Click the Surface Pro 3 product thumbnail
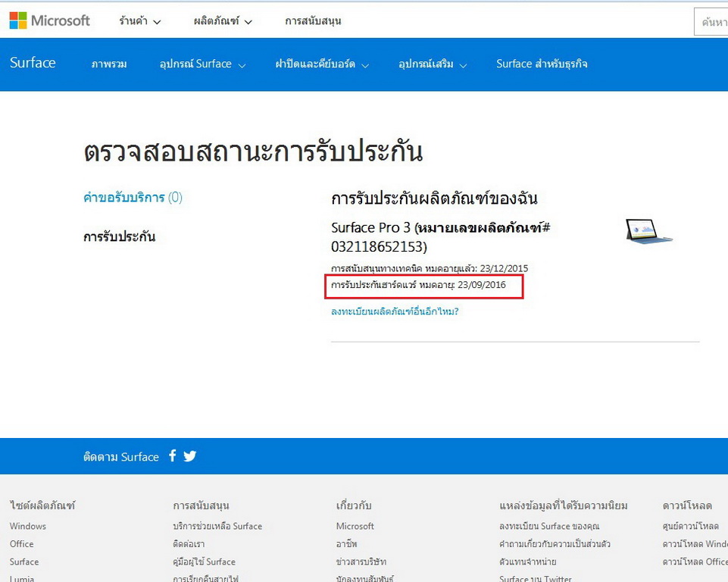The width and height of the screenshot is (728, 582). pyautogui.click(x=648, y=231)
